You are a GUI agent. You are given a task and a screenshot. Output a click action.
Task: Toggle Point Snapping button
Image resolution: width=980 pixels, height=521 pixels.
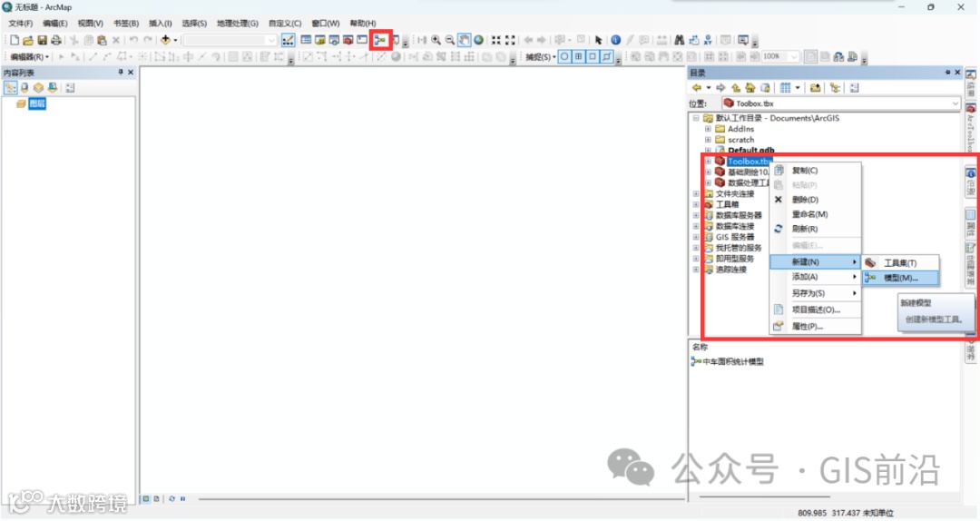pos(564,57)
